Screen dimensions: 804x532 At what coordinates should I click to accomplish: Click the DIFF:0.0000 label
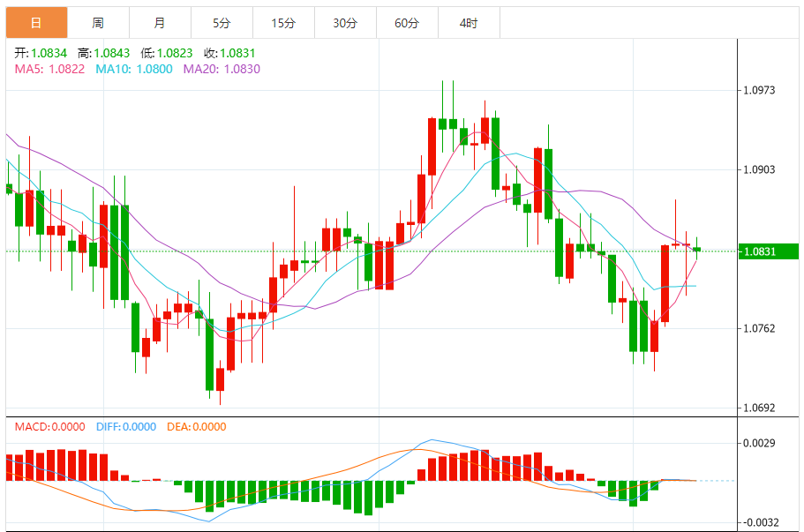point(126,427)
